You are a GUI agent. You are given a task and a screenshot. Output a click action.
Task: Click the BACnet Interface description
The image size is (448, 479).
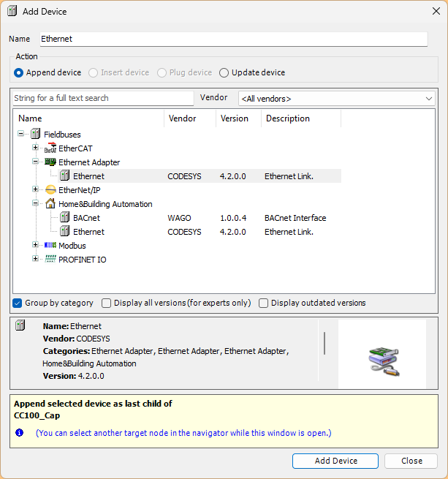295,218
